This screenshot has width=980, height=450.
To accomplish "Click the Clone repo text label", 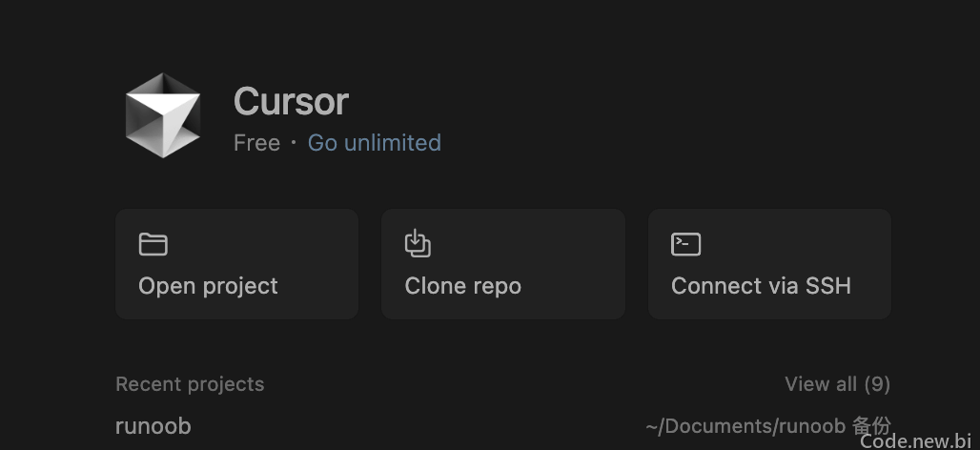I will click(463, 286).
